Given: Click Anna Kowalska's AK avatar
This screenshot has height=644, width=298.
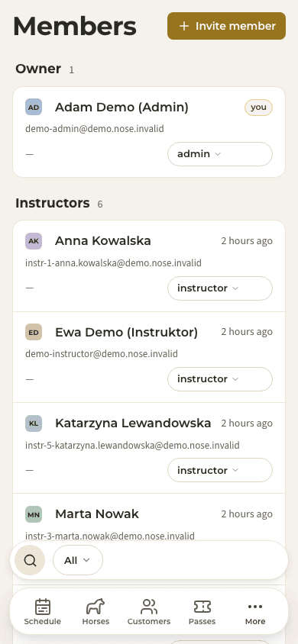Looking at the screenshot, I should [x=34, y=241].
